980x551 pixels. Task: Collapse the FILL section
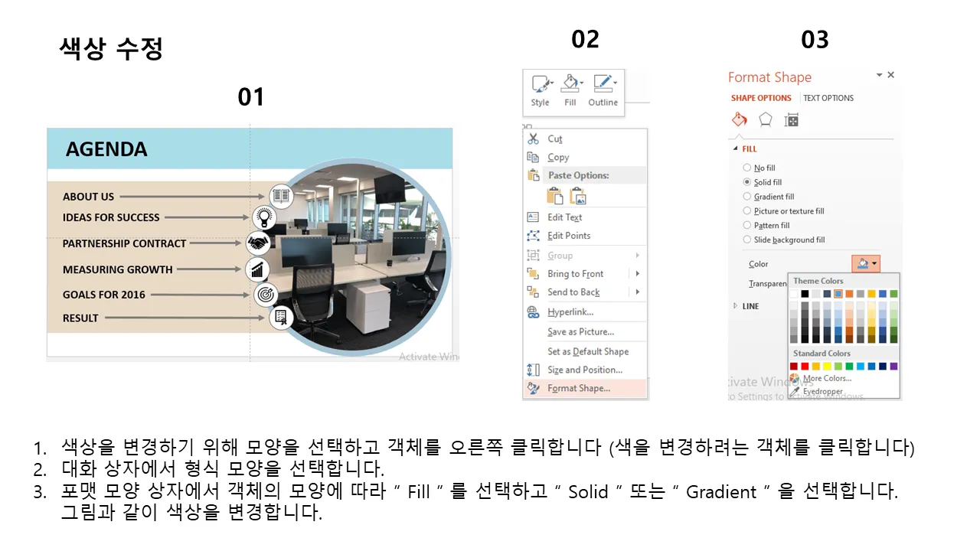[x=737, y=149]
